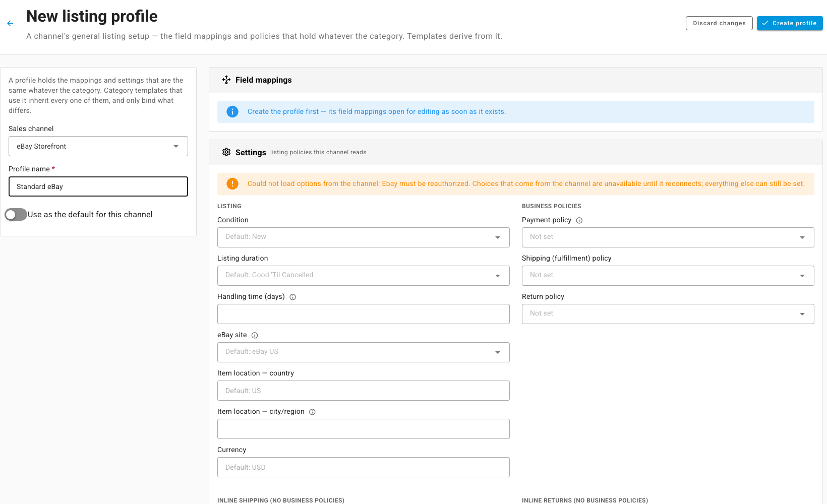Click the Item location country field

point(364,391)
